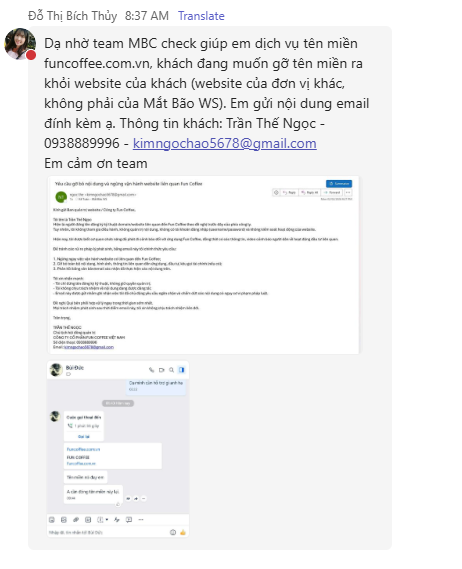This screenshot has width=462, height=569.
Task: Click the voice call icon in Bùi Đức chat
Action: tap(151, 370)
